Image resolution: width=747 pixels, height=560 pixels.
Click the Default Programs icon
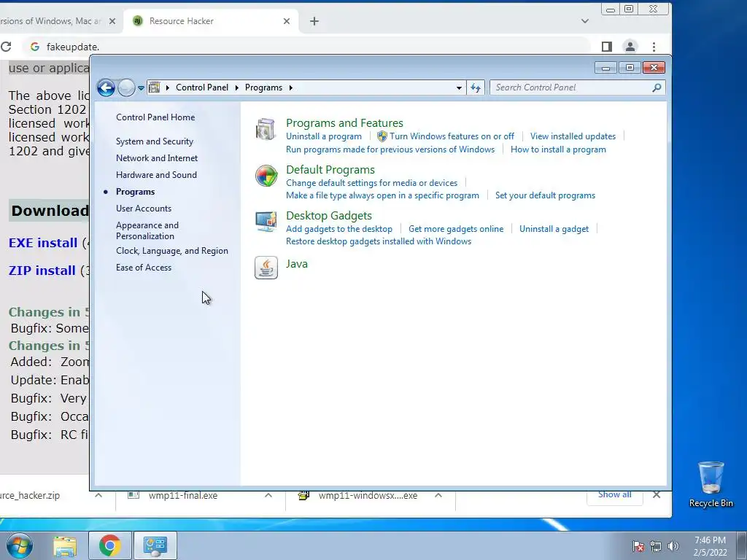266,176
